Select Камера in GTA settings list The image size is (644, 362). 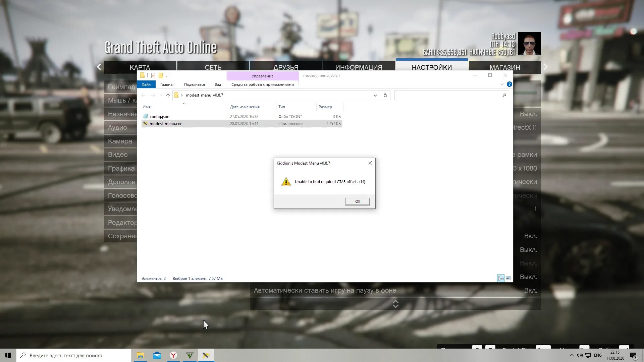121,141
